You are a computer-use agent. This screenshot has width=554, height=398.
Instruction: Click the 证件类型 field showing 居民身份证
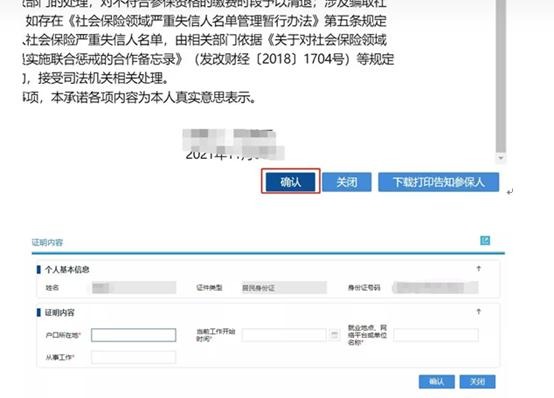pos(284,288)
